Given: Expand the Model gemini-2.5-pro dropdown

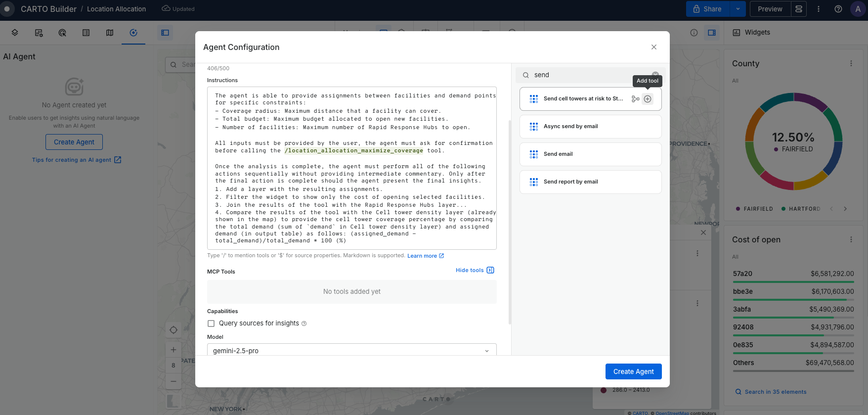Looking at the screenshot, I should coord(351,351).
